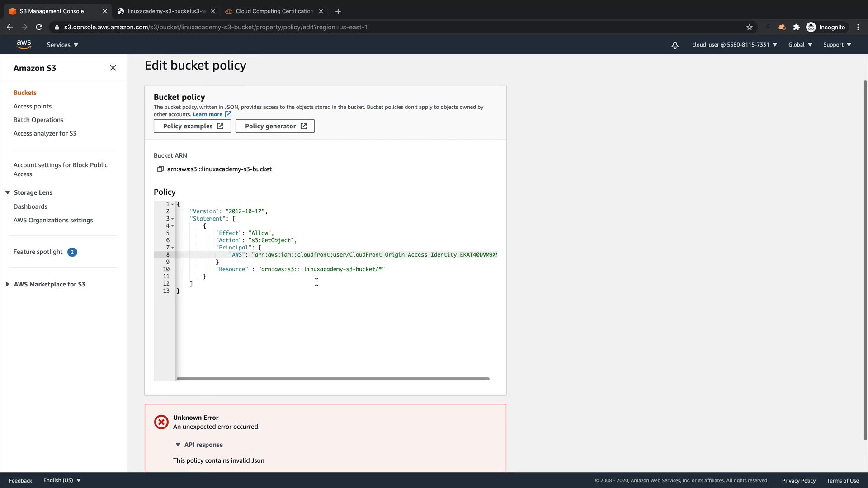
Task: Click the Policy generator button
Action: pos(275,126)
